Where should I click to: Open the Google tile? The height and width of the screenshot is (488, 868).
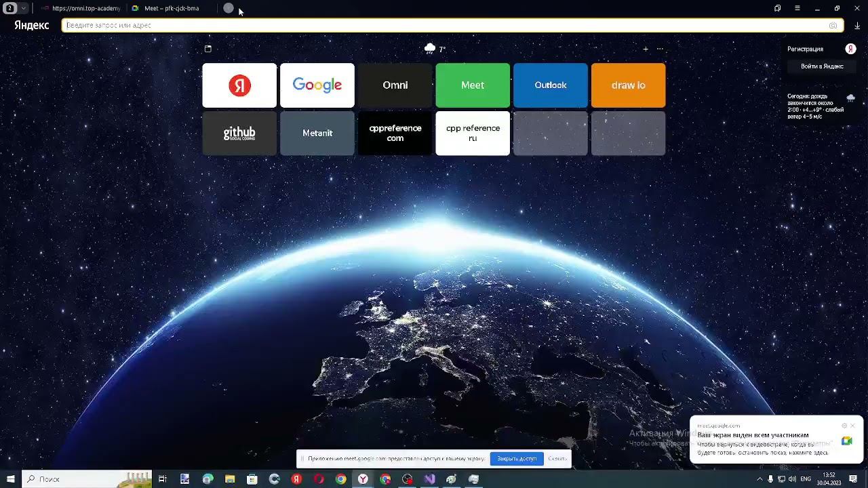(317, 85)
